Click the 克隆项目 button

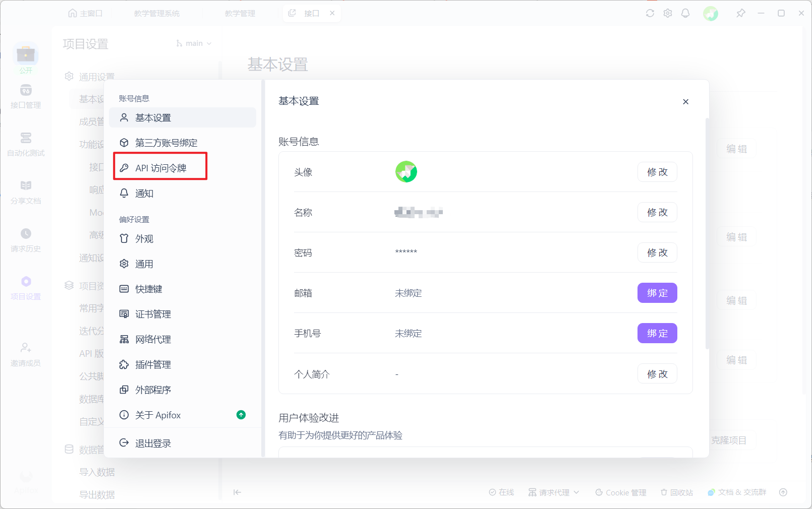[728, 439]
